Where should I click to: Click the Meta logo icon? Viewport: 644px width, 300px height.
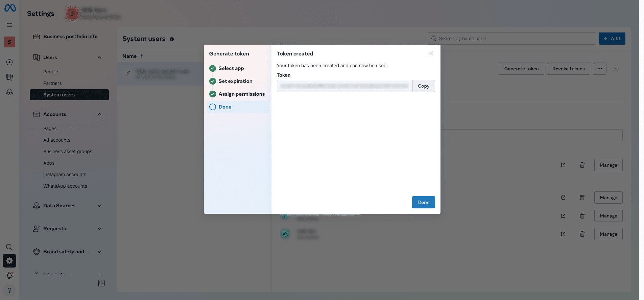coord(10,8)
